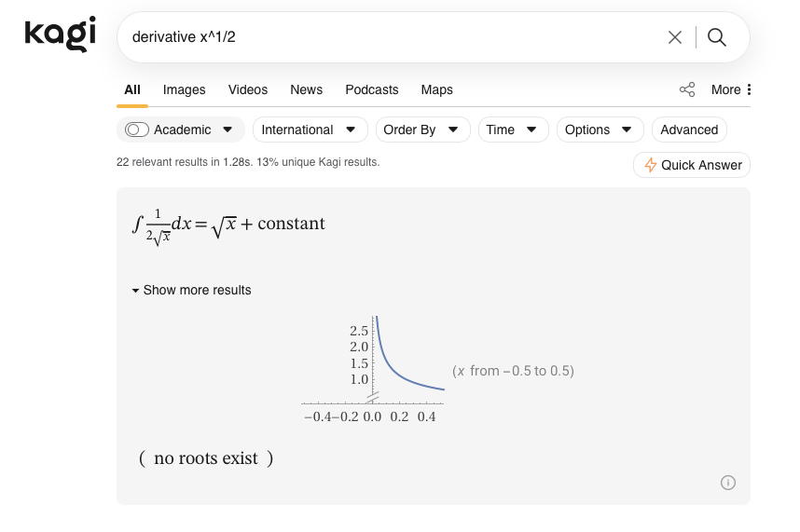Open the Options dropdown

[x=600, y=130]
